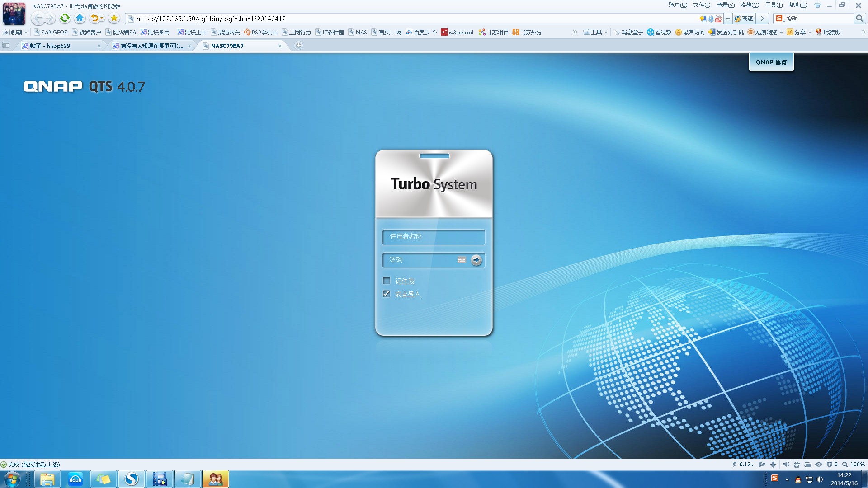Open the 玩游戏 play games button
The width and height of the screenshot is (868, 488).
pos(827,33)
